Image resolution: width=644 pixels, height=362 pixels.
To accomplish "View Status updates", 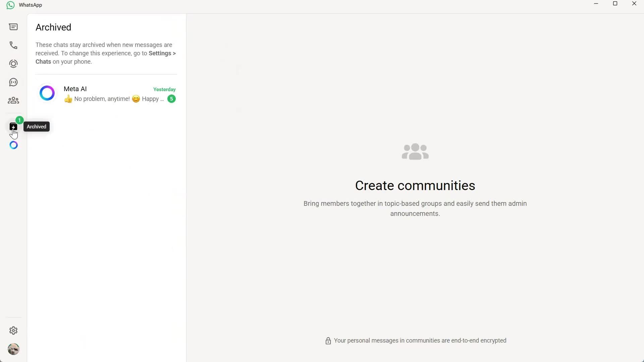I will point(13,64).
